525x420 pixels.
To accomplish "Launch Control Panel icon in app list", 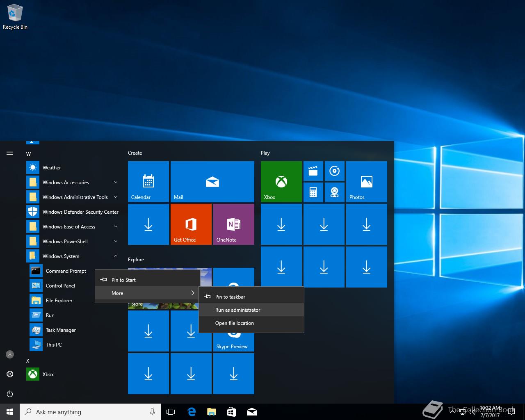I will point(36,285).
